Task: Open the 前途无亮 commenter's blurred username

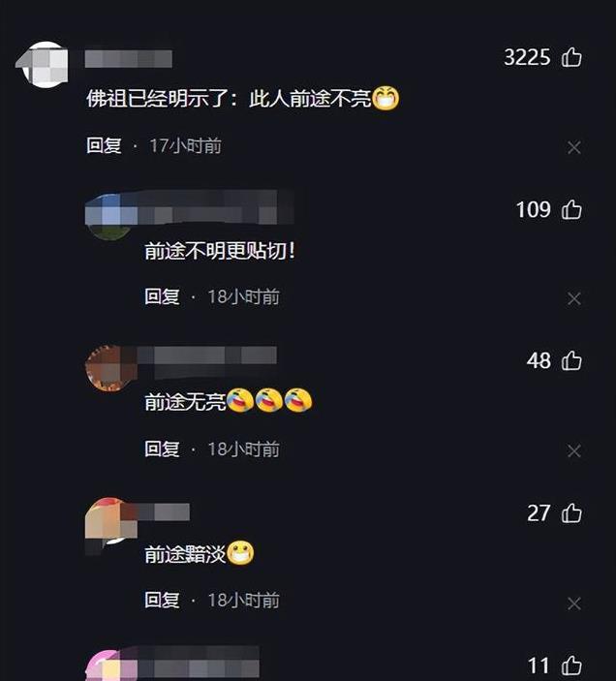Action: tap(207, 356)
